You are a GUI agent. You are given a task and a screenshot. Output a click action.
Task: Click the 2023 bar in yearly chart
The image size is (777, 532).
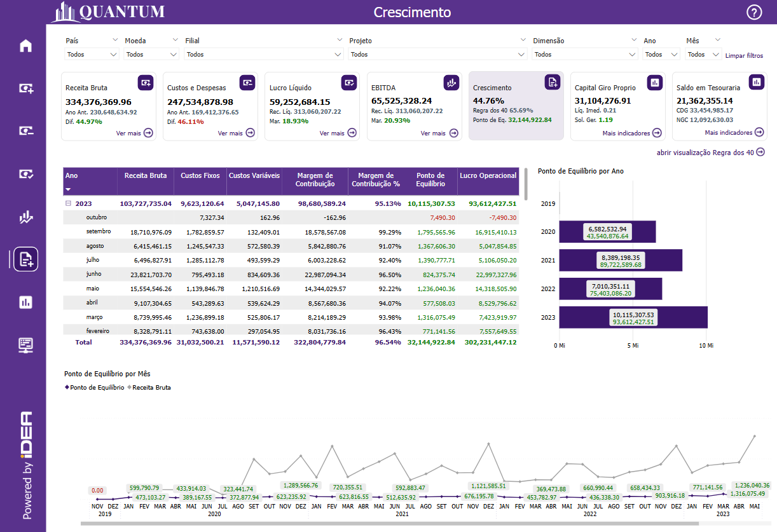pos(633,317)
